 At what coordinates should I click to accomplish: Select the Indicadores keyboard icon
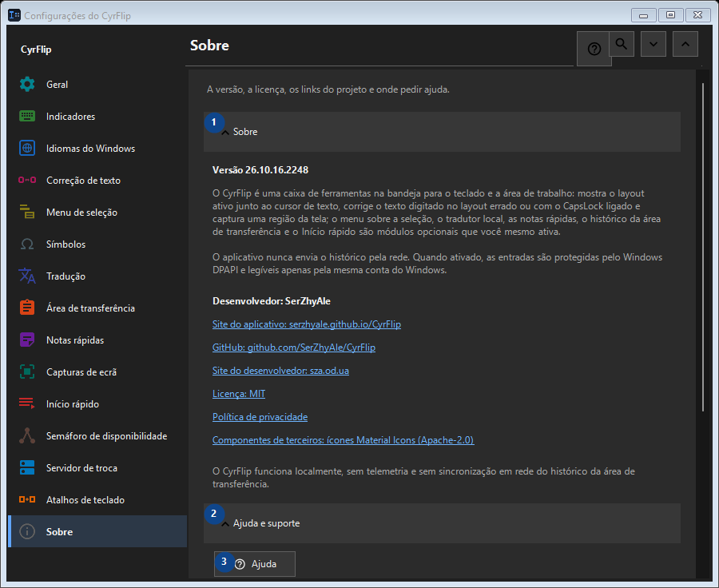(x=27, y=117)
